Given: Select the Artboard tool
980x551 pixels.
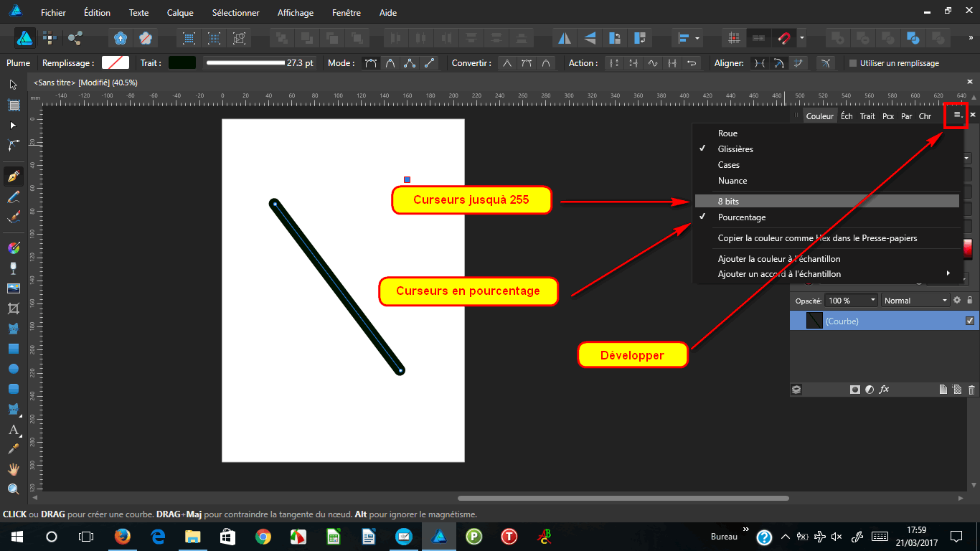Looking at the screenshot, I should click(x=13, y=105).
